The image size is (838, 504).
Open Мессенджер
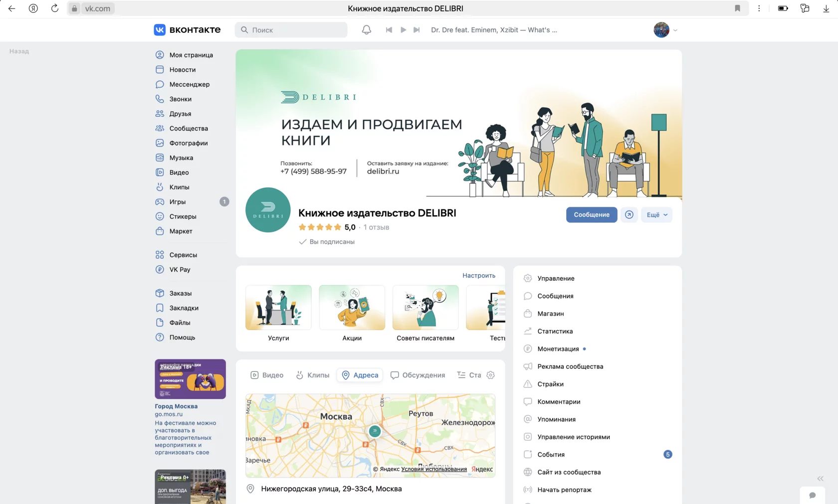click(x=190, y=84)
